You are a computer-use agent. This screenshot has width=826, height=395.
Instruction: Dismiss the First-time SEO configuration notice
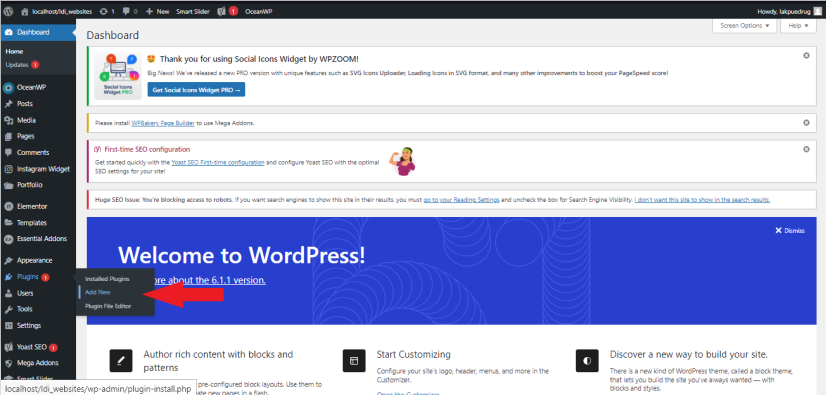(806, 150)
